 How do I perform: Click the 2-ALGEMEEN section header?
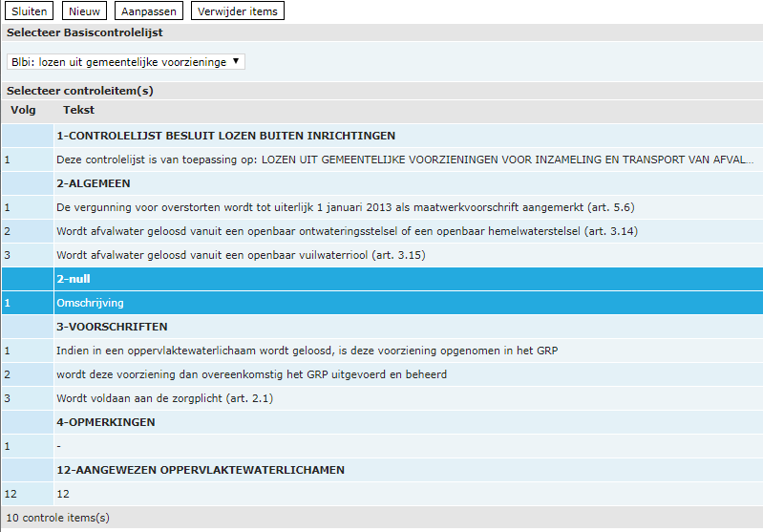(94, 183)
